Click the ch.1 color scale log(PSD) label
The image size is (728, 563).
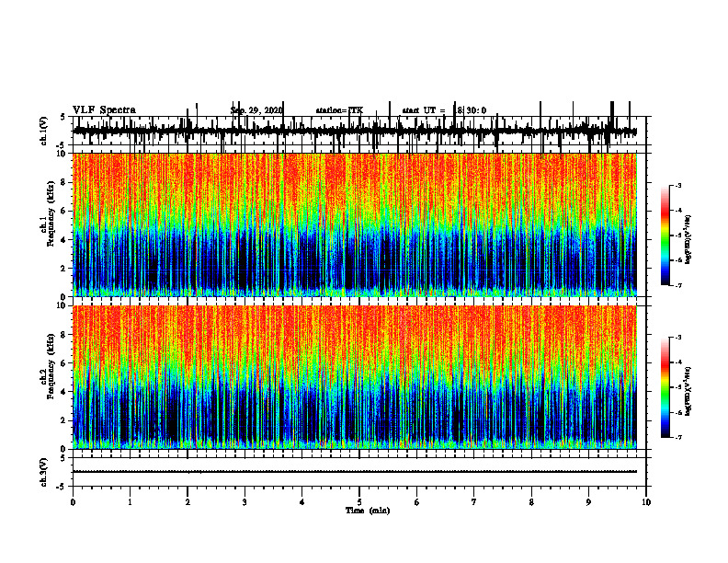(688, 239)
